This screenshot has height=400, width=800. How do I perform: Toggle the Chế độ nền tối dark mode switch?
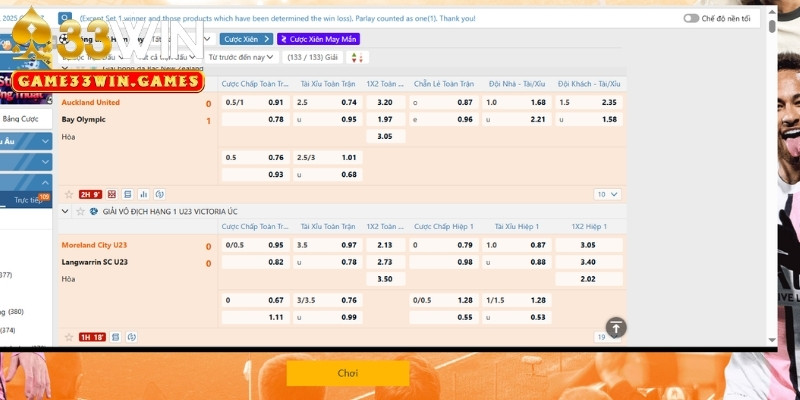pos(691,18)
